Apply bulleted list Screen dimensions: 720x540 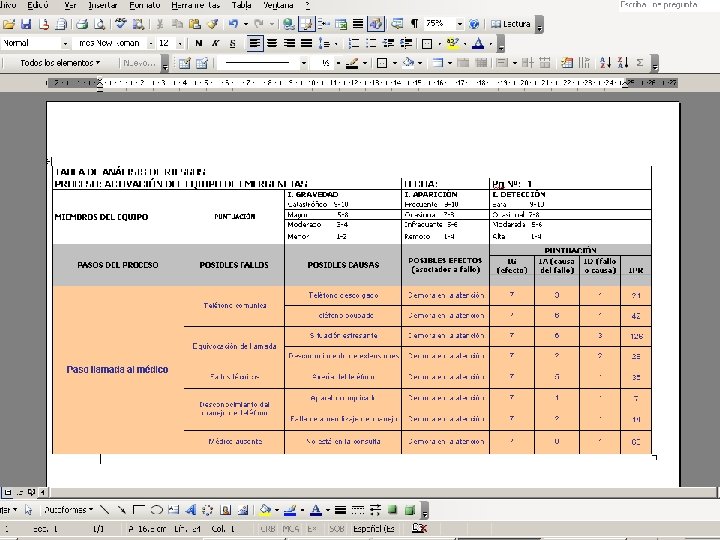click(x=371, y=44)
